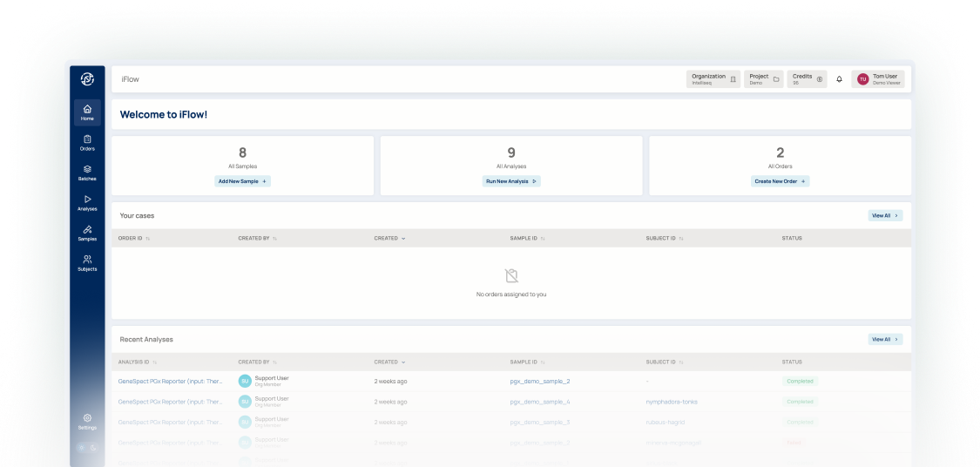Screen dimensions: 980x467
Task: Click STATUS header in Recent Analyses
Action: click(x=792, y=362)
